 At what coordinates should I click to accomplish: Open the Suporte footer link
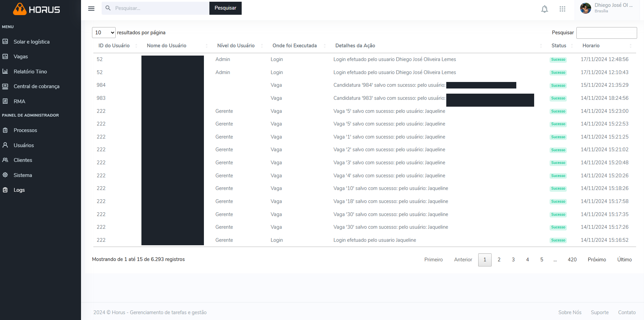[599, 312]
